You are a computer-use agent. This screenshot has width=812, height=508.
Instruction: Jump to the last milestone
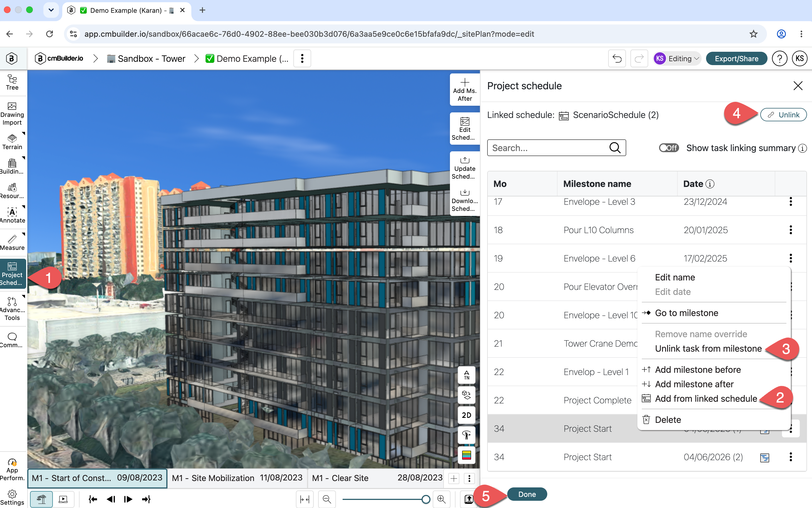147,499
